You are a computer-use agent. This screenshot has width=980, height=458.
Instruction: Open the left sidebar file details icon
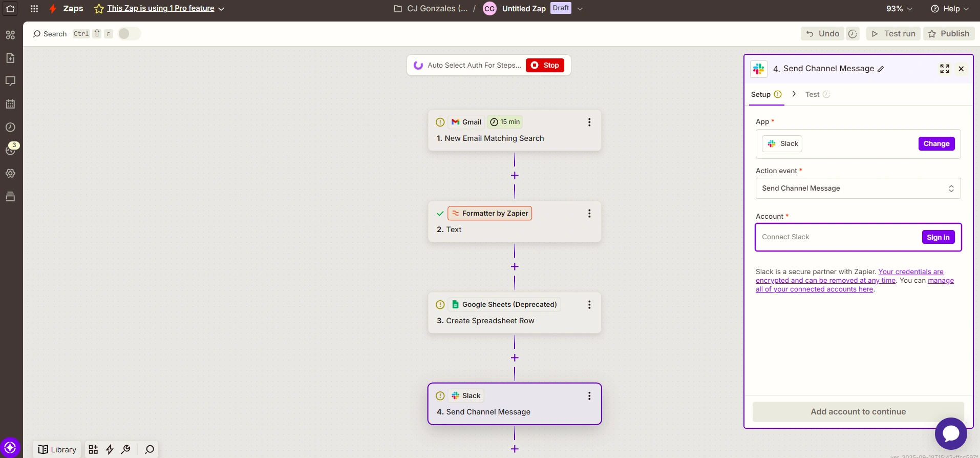(x=10, y=58)
